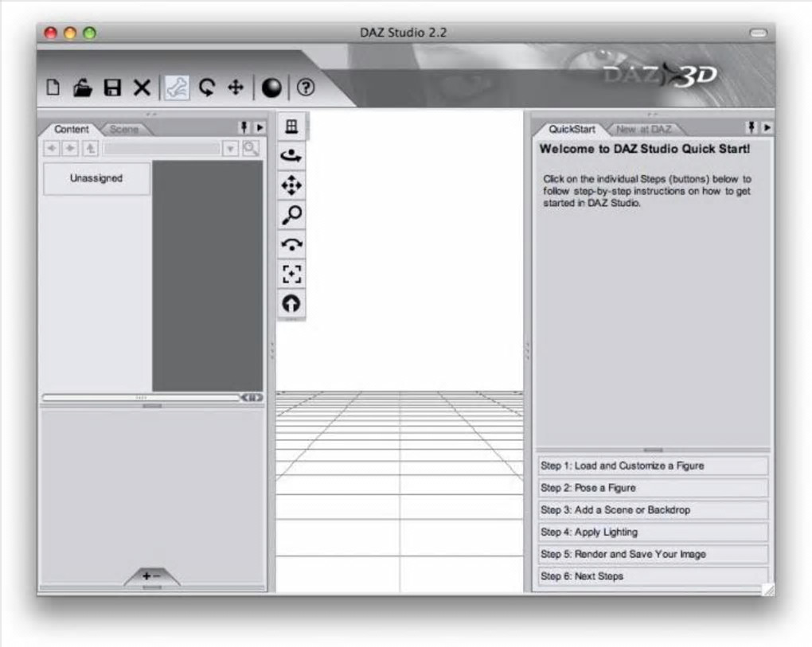Click the scroll arrows at the Content scrollbar end
Image resolution: width=812 pixels, height=647 pixels.
252,398
